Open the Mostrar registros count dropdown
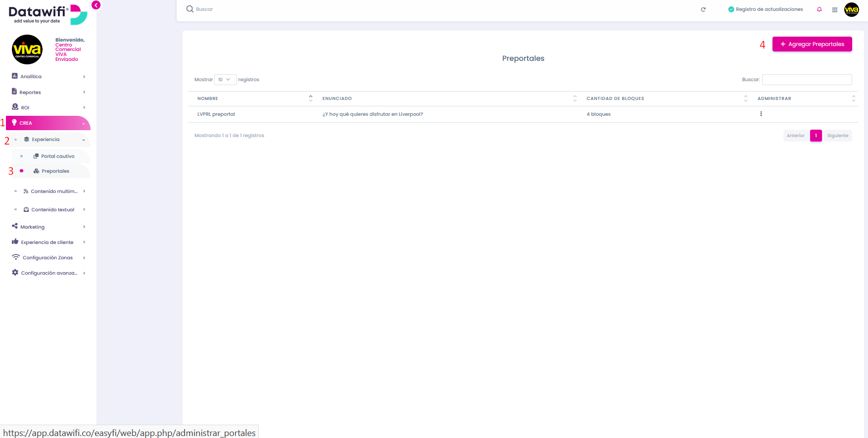Screen dimensions: 868x438 [225, 80]
